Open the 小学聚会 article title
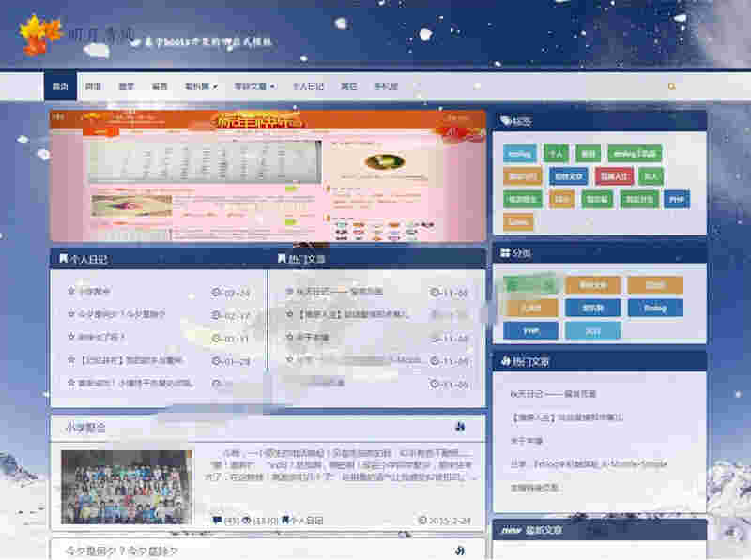Image resolution: width=751 pixels, height=560 pixels. pyautogui.click(x=85, y=427)
